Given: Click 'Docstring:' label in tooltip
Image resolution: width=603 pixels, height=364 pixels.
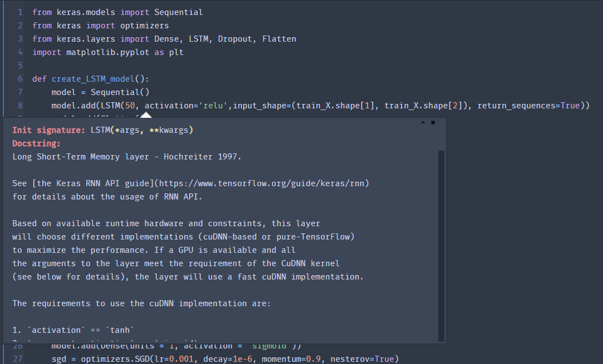Looking at the screenshot, I should (37, 143).
